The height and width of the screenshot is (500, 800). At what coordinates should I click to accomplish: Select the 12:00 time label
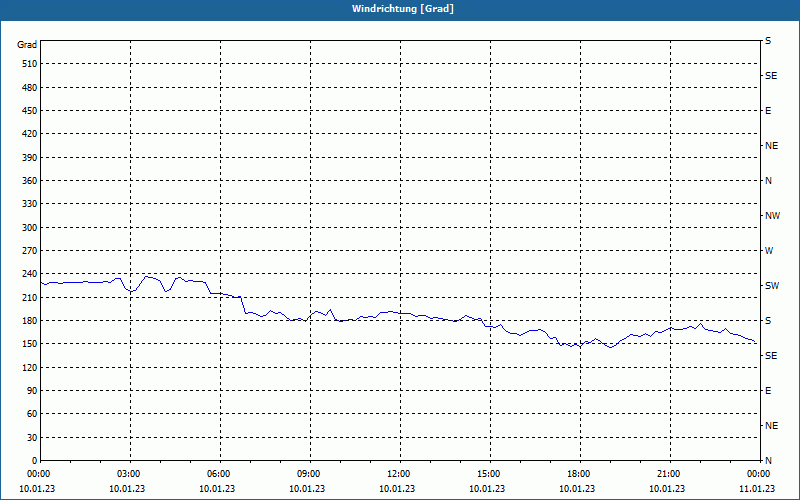pyautogui.click(x=399, y=474)
